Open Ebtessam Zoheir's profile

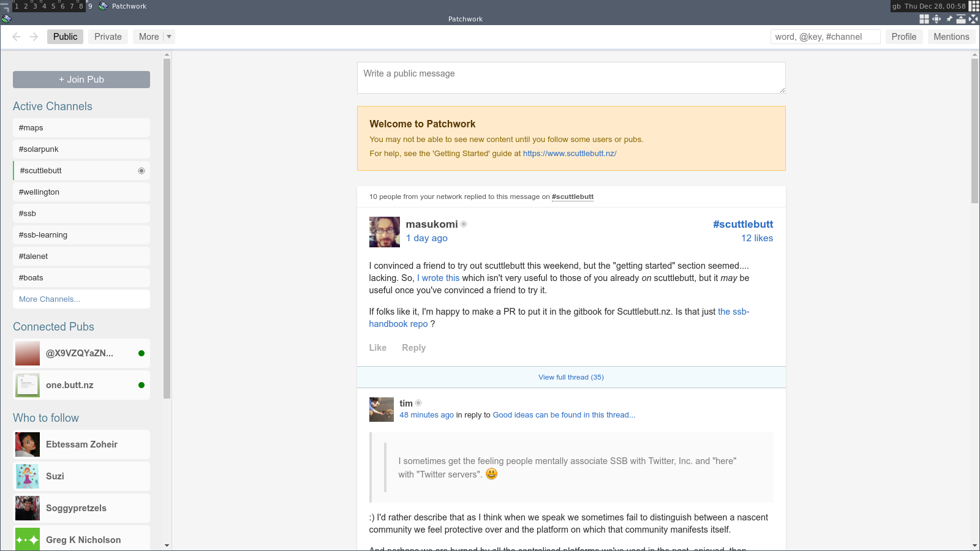(81, 444)
